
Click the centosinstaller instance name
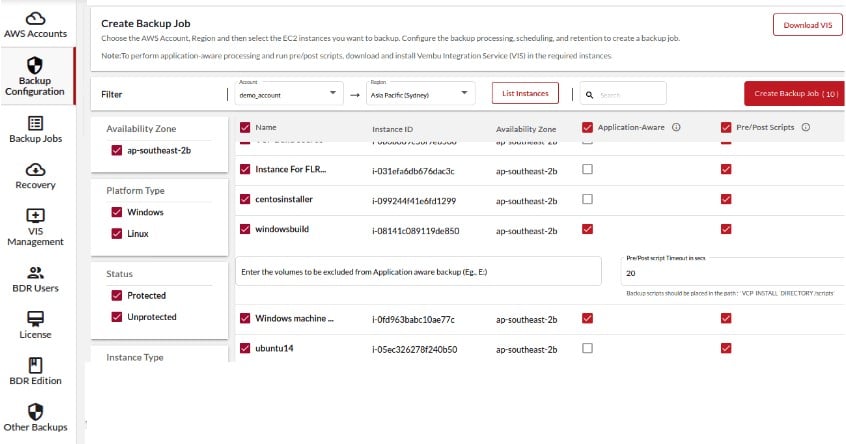[284, 199]
